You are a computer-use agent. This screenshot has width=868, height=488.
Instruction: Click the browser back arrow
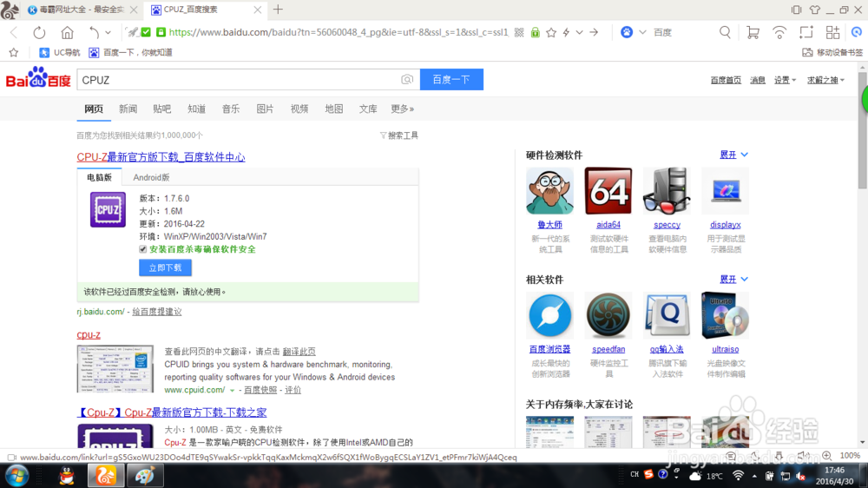pos(14,33)
